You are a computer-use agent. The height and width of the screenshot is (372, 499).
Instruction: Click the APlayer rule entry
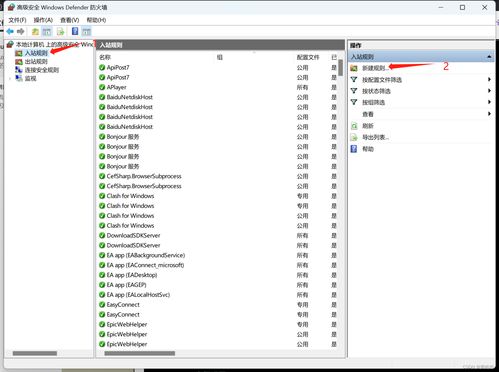(x=116, y=87)
